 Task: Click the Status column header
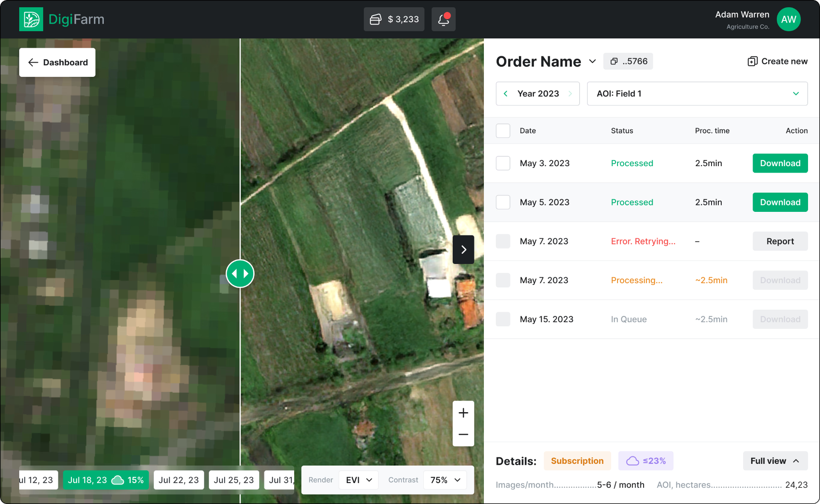click(x=622, y=131)
